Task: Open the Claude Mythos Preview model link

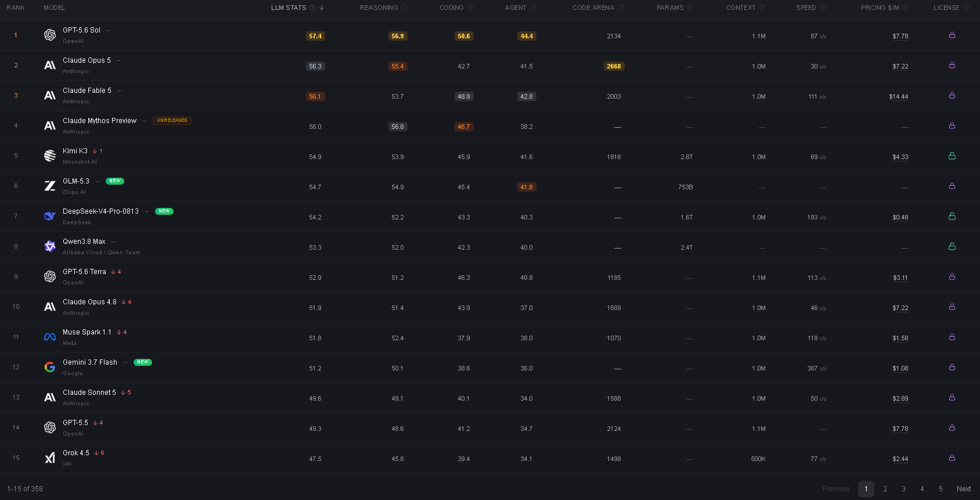Action: (99, 121)
